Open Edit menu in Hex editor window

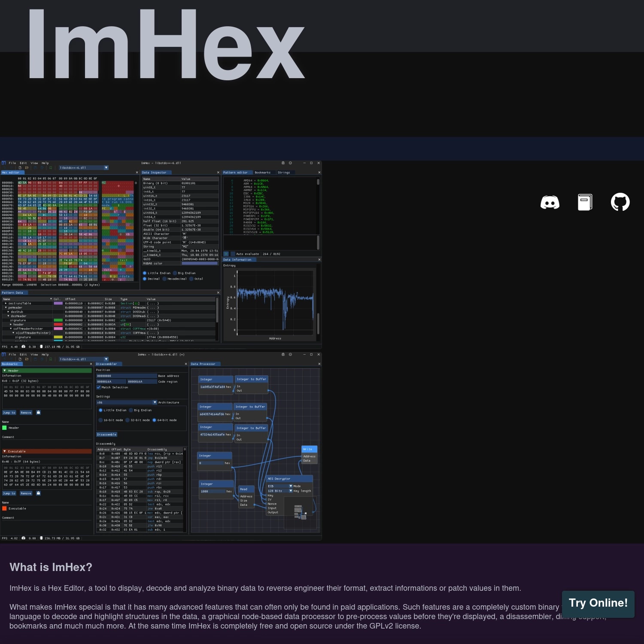pyautogui.click(x=23, y=163)
